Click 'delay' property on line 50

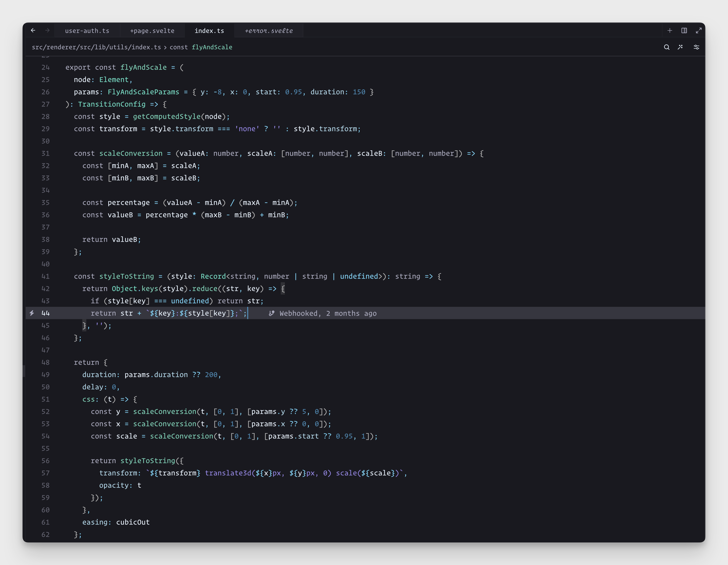[x=93, y=387]
